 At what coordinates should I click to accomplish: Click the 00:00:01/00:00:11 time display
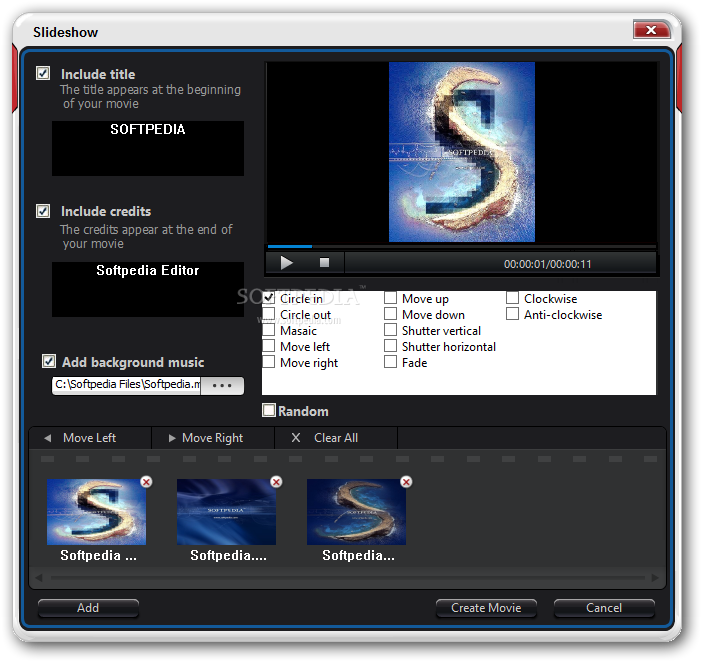548,264
